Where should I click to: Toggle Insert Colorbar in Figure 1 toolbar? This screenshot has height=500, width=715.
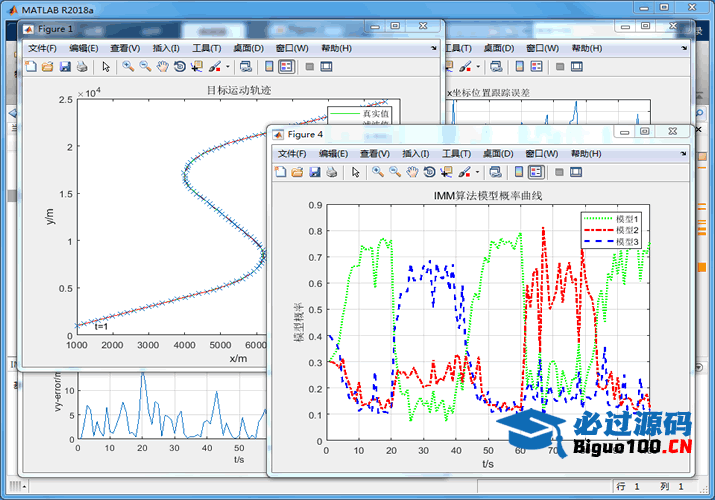(269, 67)
